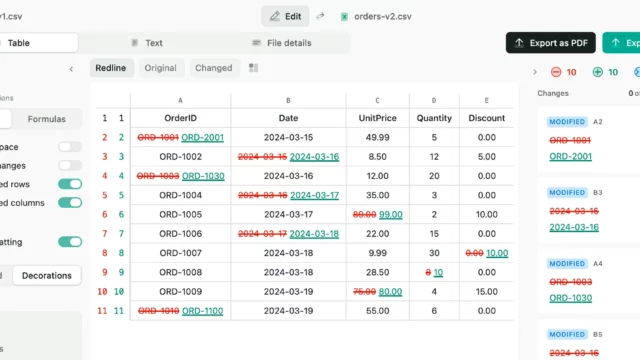Click the discount cell changed to 10.00

(x=487, y=253)
